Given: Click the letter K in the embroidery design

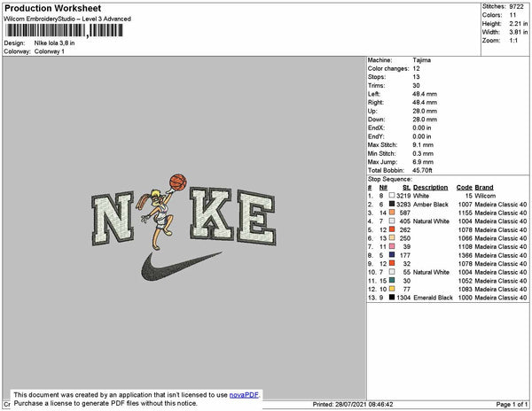Looking at the screenshot, I should pyautogui.click(x=211, y=213).
